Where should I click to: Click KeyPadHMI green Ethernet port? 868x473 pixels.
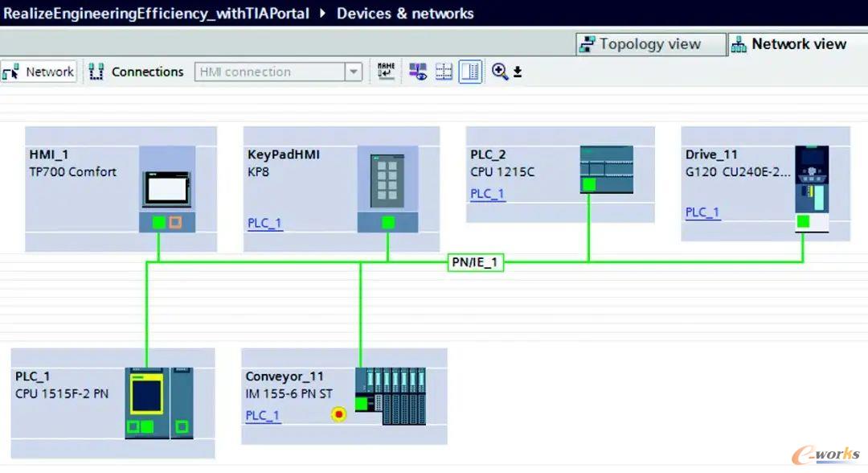[x=388, y=223]
